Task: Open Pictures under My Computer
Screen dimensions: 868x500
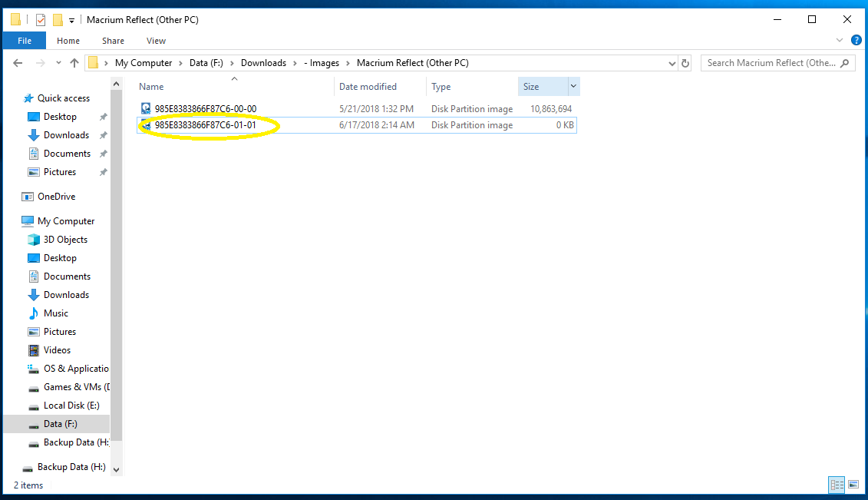Action: coord(59,332)
